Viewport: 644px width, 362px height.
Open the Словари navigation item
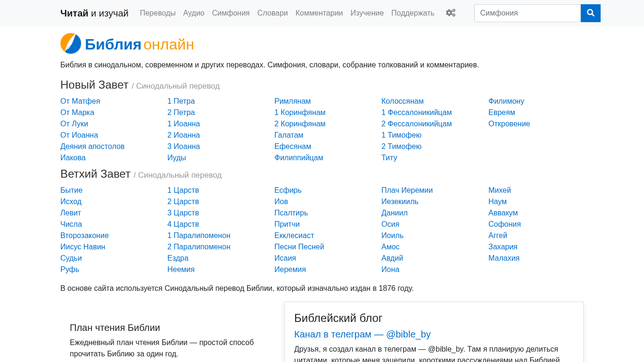[x=272, y=13]
